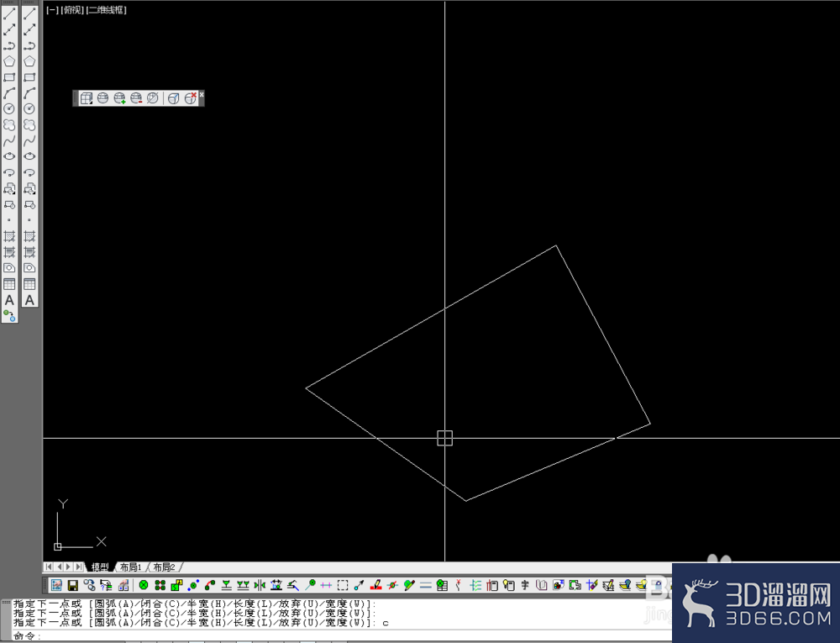Select the Line tool in the left Draw toolbar
The height and width of the screenshot is (643, 840).
point(9,14)
